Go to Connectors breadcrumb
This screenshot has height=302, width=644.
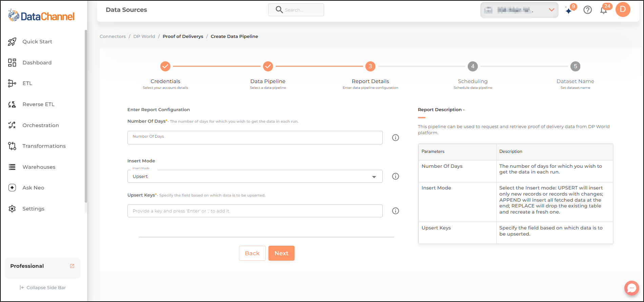coord(113,36)
